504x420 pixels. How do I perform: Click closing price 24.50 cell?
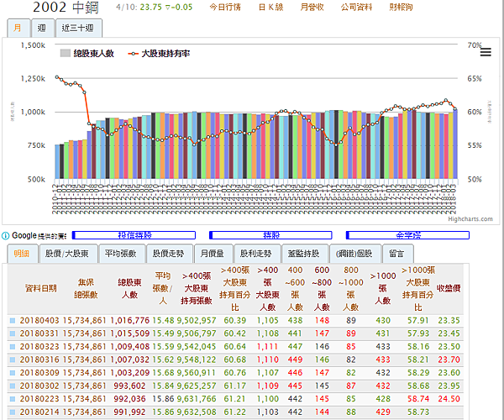pyautogui.click(x=449, y=399)
